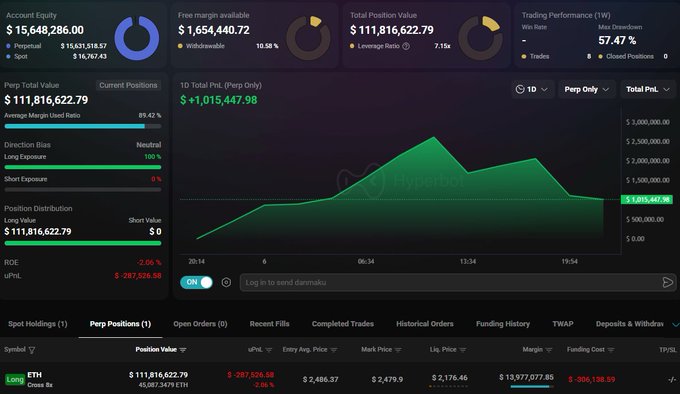Open the Deposits & Withdrawals tab

click(x=630, y=324)
